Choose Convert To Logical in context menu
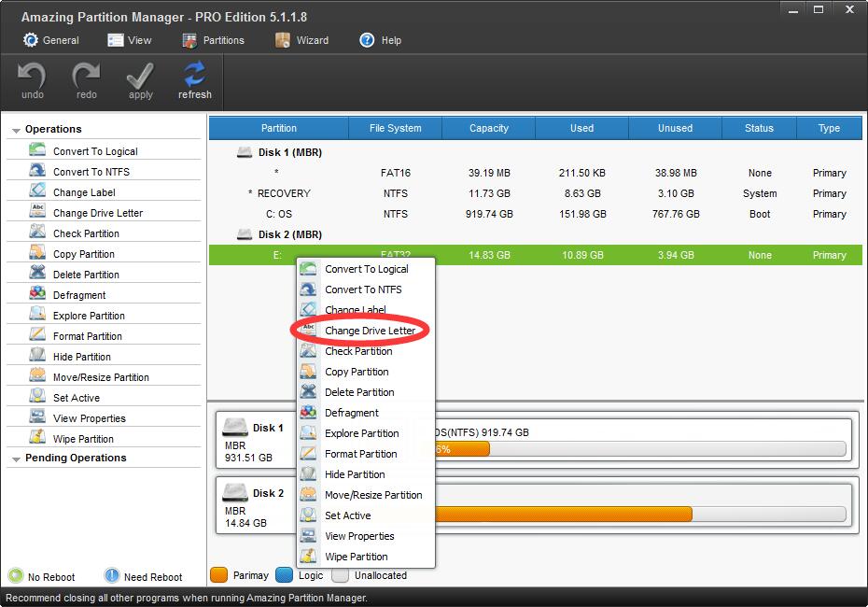Viewport: 868px width, 607px height. (366, 269)
